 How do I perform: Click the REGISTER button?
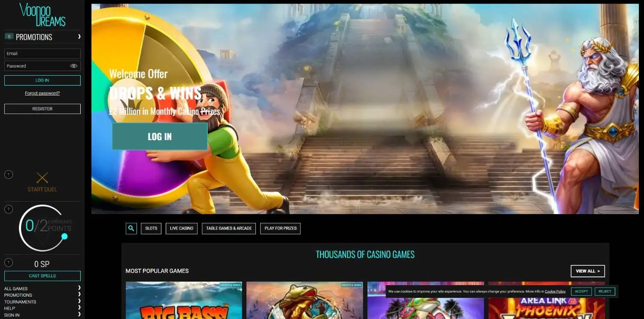43,109
